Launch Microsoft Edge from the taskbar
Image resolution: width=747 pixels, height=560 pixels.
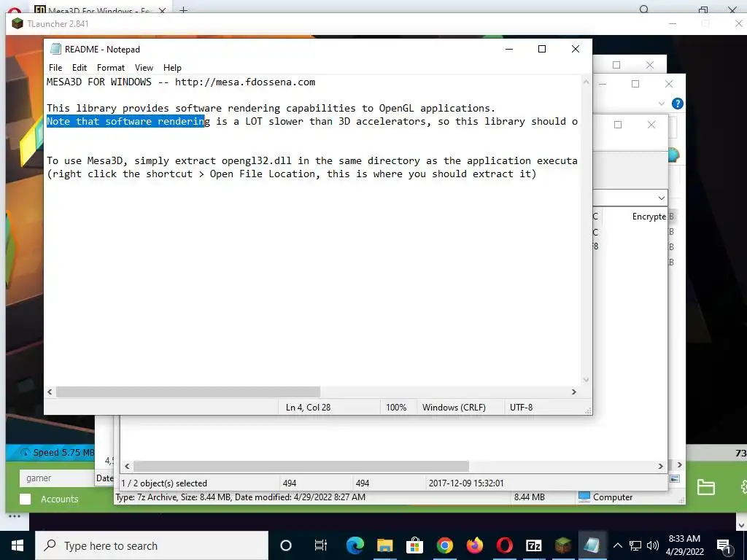[355, 545]
